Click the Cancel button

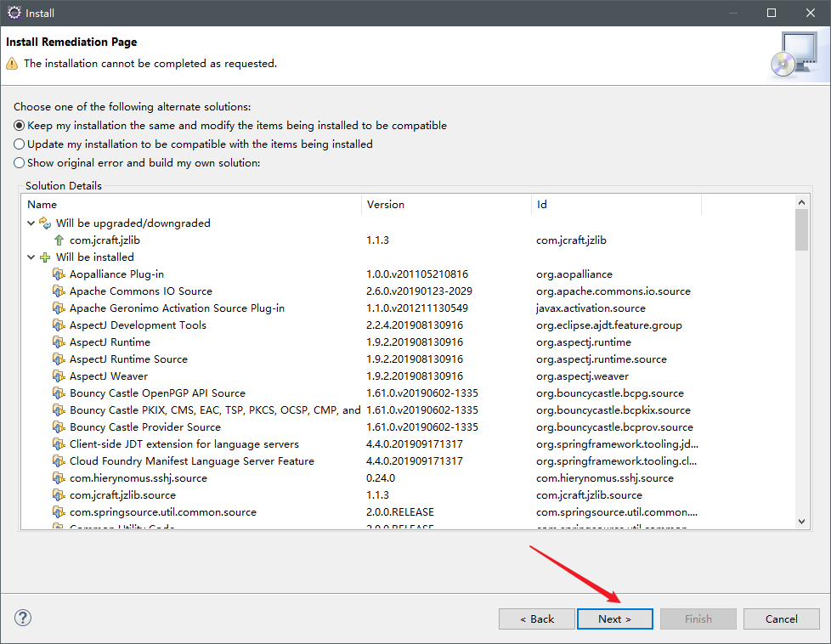[781, 619]
